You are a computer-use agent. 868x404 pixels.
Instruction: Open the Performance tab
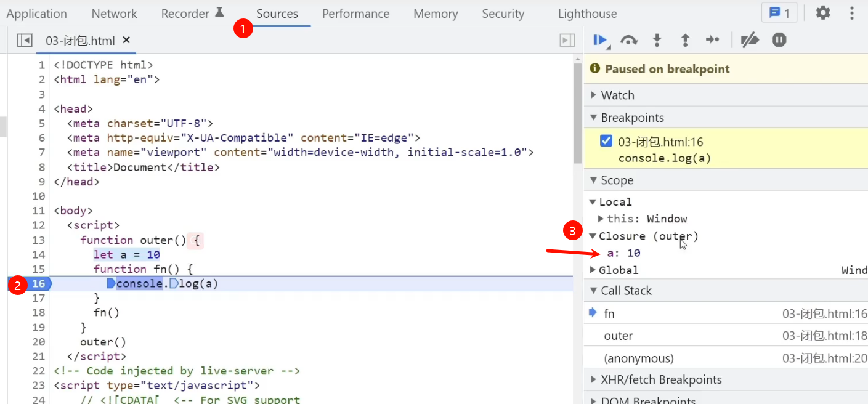coord(355,14)
